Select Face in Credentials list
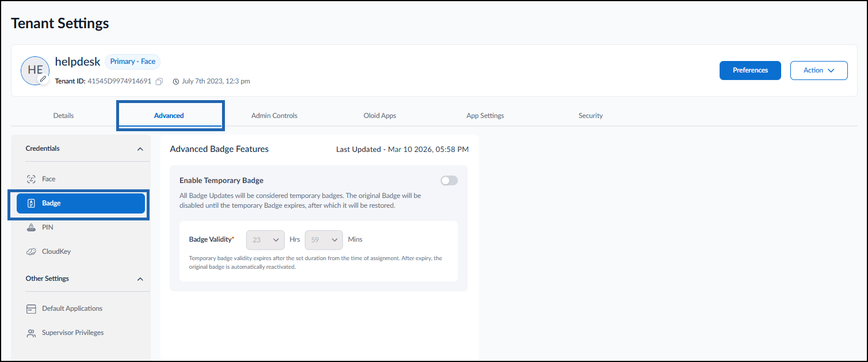Screen dimensions: 868x362 click(x=81, y=179)
